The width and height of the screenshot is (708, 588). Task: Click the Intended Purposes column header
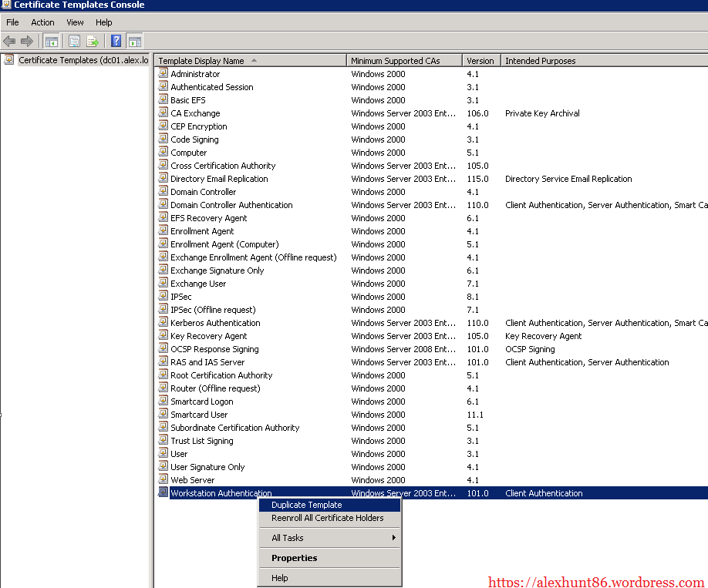[x=540, y=61]
